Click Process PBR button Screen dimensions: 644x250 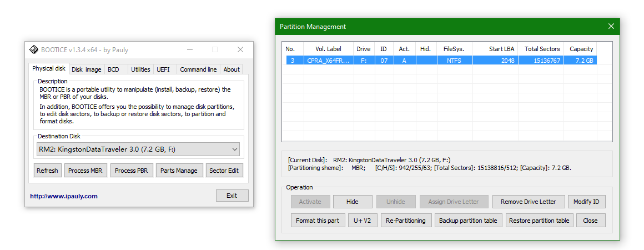(x=132, y=171)
